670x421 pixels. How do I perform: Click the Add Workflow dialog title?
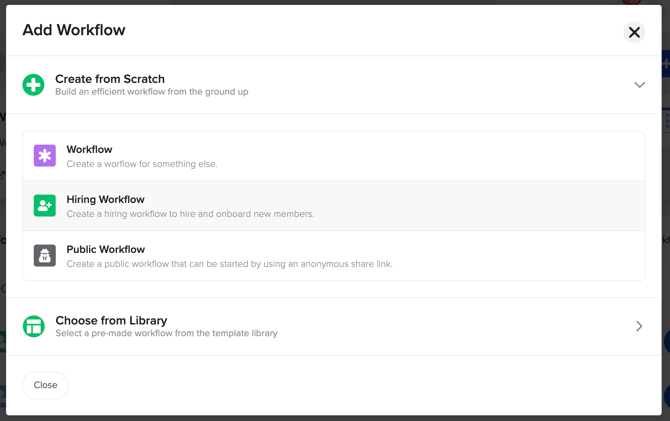(x=74, y=30)
